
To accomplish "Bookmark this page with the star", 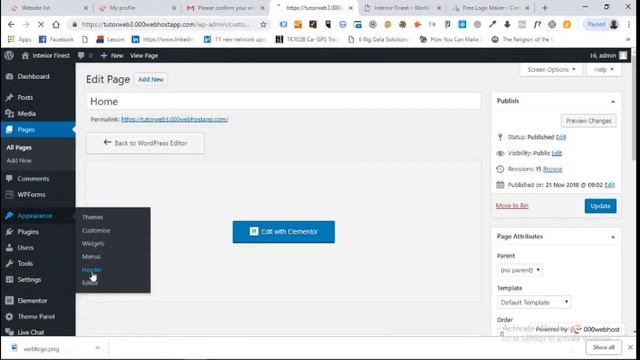I will (263, 24).
